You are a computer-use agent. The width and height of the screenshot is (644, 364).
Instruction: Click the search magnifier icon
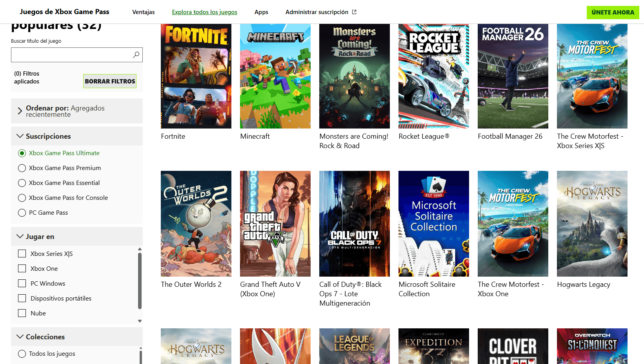pyautogui.click(x=136, y=55)
